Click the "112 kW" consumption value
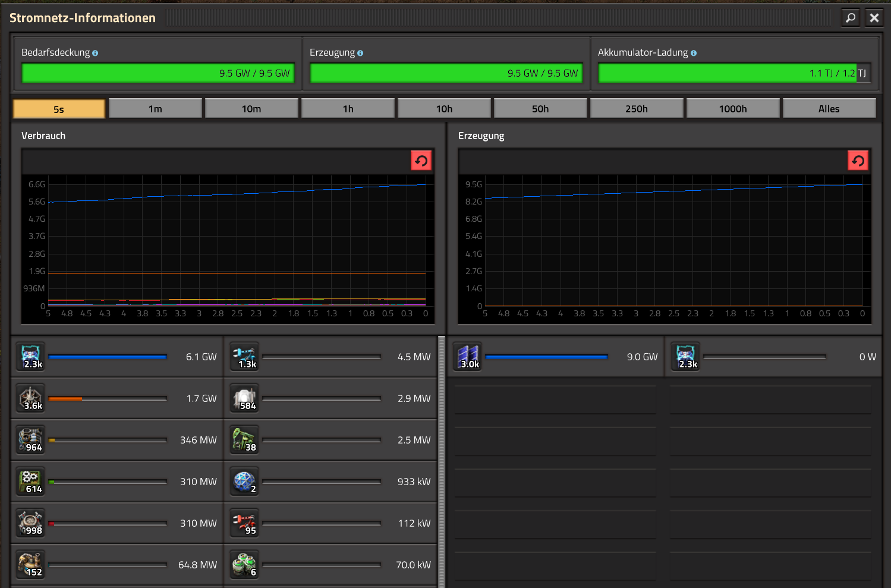 [x=414, y=523]
